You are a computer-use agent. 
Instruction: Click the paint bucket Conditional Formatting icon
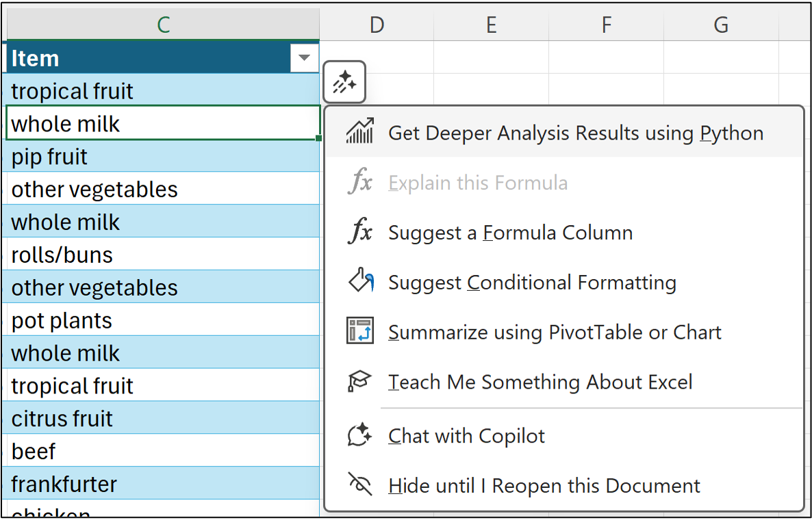360,283
